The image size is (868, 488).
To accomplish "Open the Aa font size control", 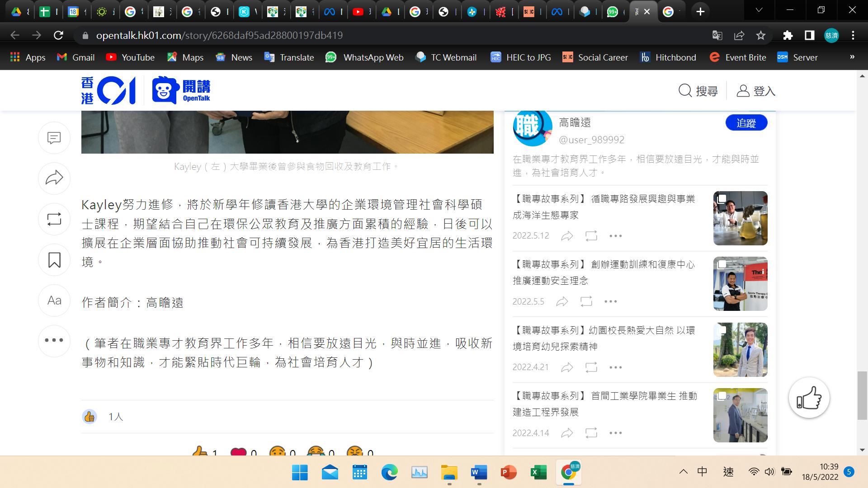I will pyautogui.click(x=54, y=300).
